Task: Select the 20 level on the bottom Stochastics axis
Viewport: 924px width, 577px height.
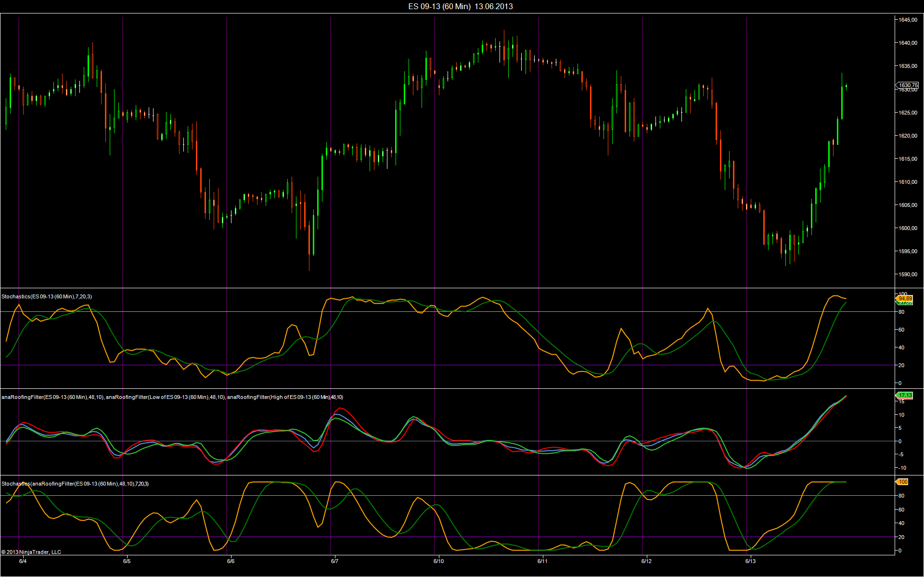Action: [x=901, y=537]
